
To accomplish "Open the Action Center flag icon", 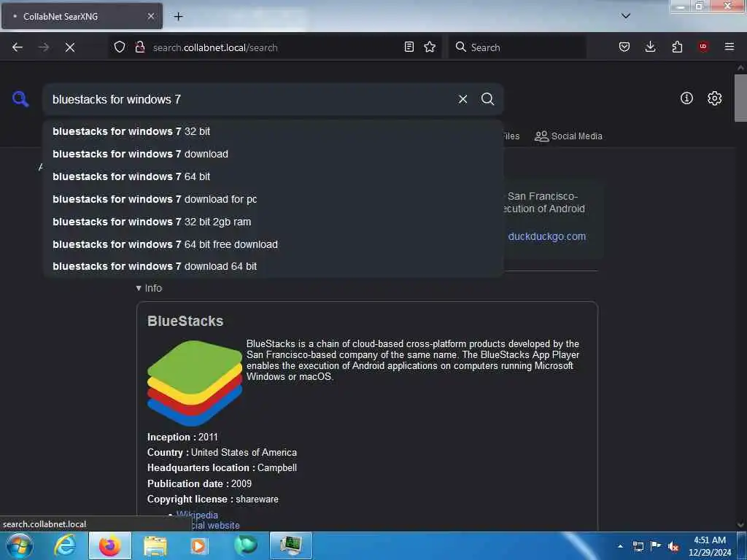I will tap(656, 546).
